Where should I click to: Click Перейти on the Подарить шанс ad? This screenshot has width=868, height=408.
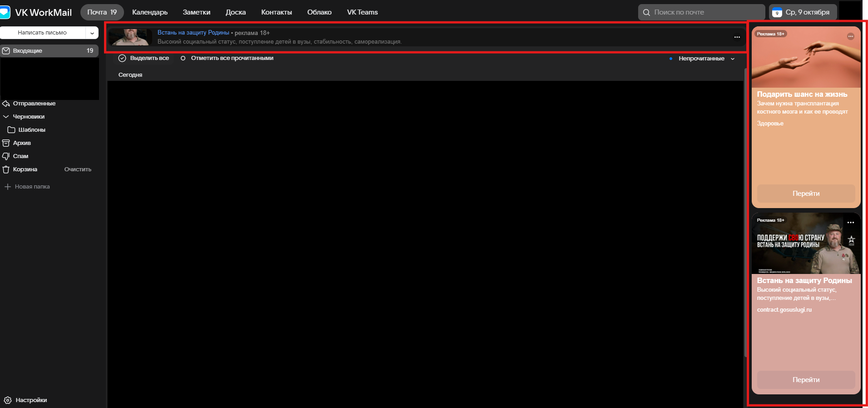pos(806,194)
